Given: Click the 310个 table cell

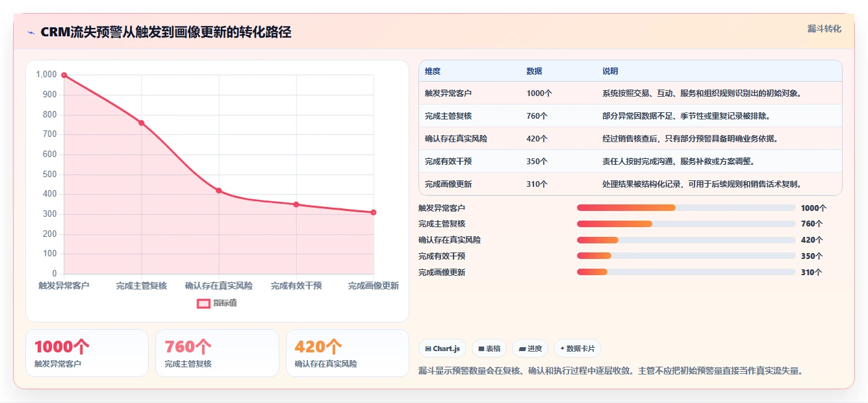Looking at the screenshot, I should click(x=537, y=184).
